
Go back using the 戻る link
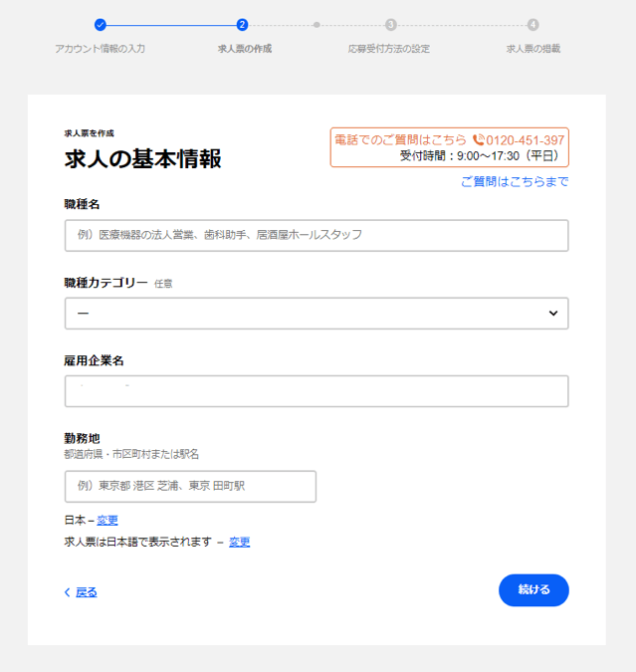tap(86, 591)
